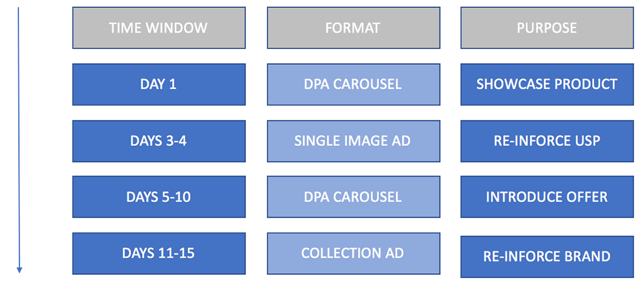644x288 pixels.
Task: Click the COLLECTION AD box
Action: pos(354,253)
